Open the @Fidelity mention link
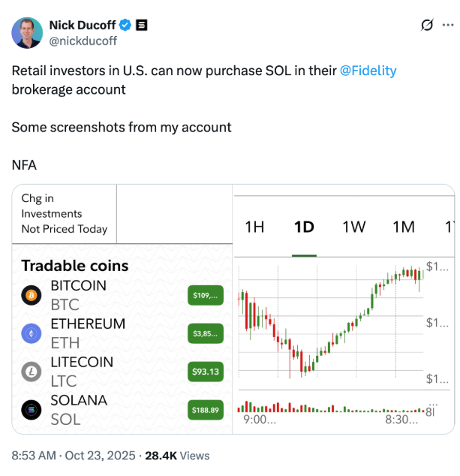This screenshot has width=460, height=476. click(x=368, y=71)
